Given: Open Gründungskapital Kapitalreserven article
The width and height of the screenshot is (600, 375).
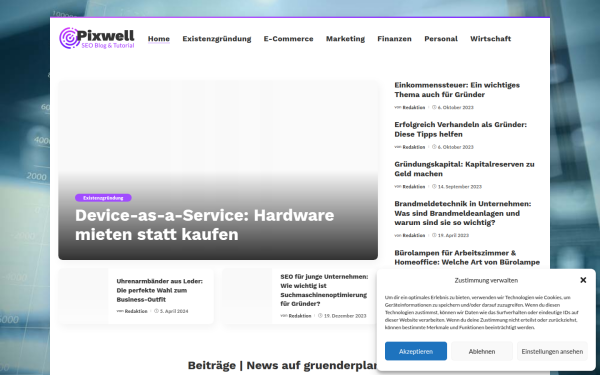Looking at the screenshot, I should click(464, 169).
